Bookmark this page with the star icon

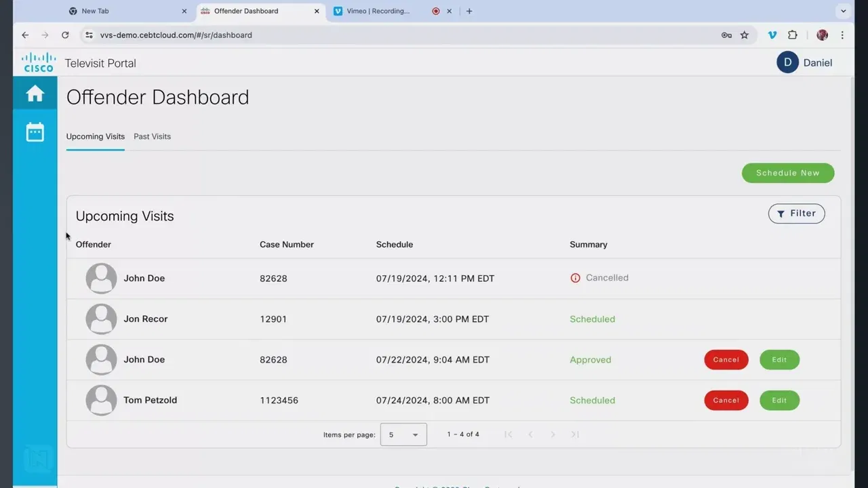click(745, 35)
